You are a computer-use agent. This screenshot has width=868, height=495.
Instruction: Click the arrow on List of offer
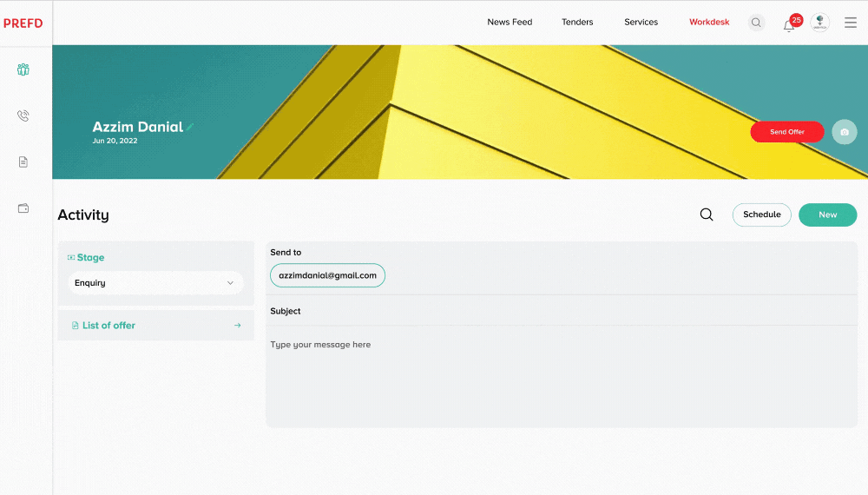(238, 326)
